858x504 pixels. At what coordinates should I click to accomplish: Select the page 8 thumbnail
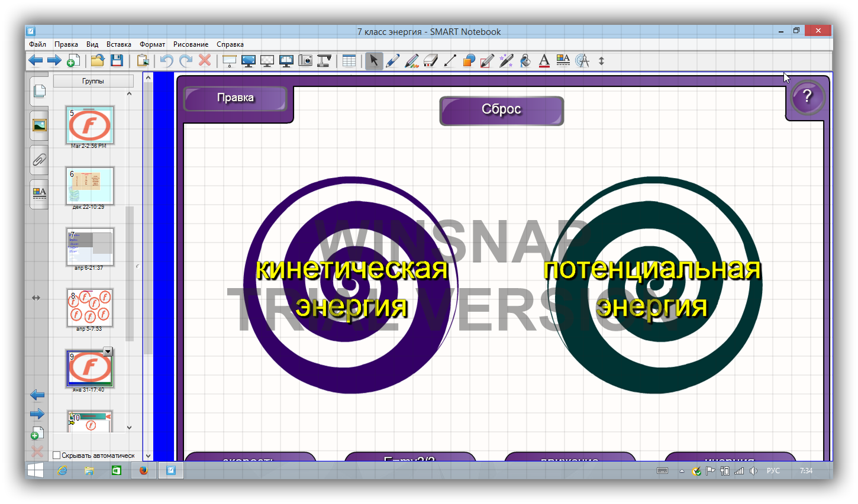click(x=89, y=308)
